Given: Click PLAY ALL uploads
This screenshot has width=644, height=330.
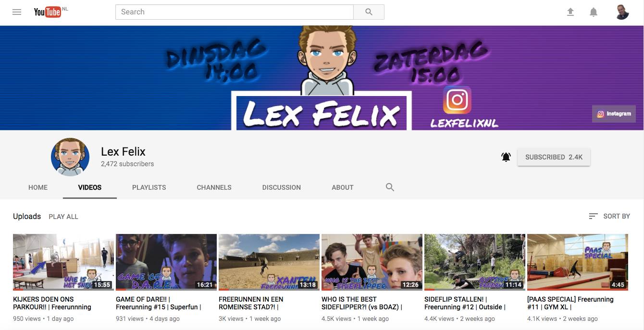Looking at the screenshot, I should tap(63, 217).
